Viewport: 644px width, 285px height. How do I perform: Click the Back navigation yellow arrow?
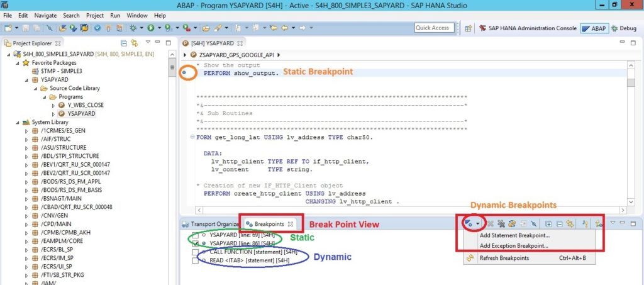pyautogui.click(x=284, y=28)
